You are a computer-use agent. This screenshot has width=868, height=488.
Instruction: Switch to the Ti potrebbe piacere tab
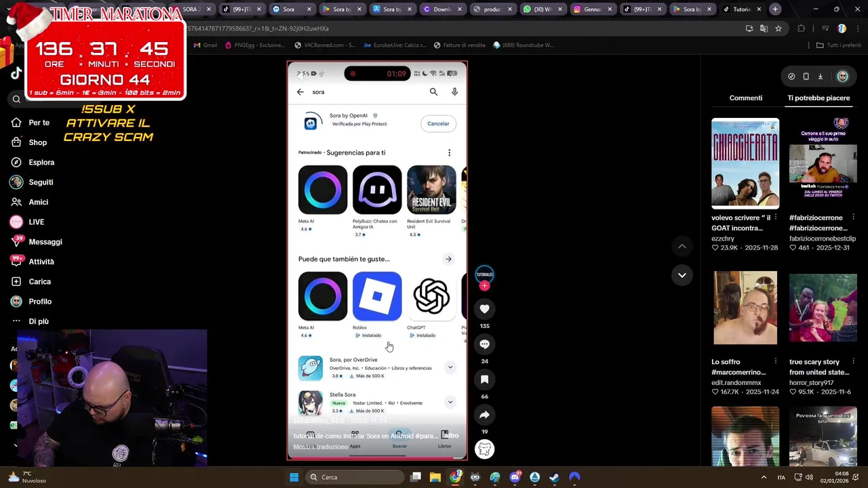coord(818,98)
